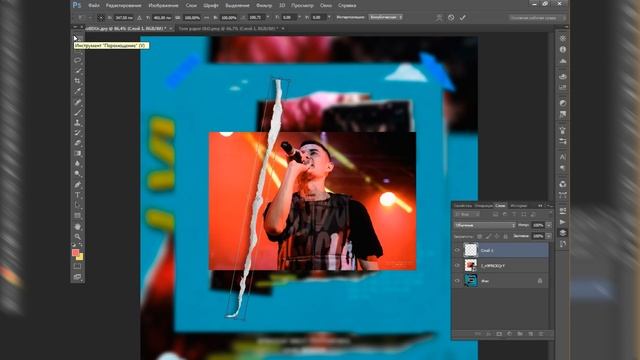Cancel the transform in options bar
Image resolution: width=640 pixels, height=360 pixels.
click(x=451, y=18)
